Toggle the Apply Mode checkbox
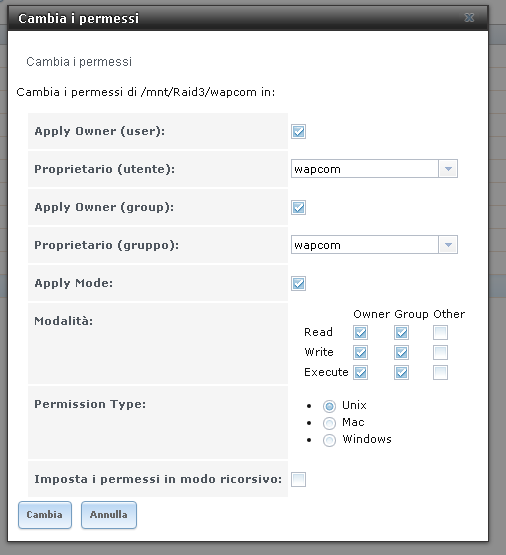Viewport: 506px width, 555px height. coord(298,284)
